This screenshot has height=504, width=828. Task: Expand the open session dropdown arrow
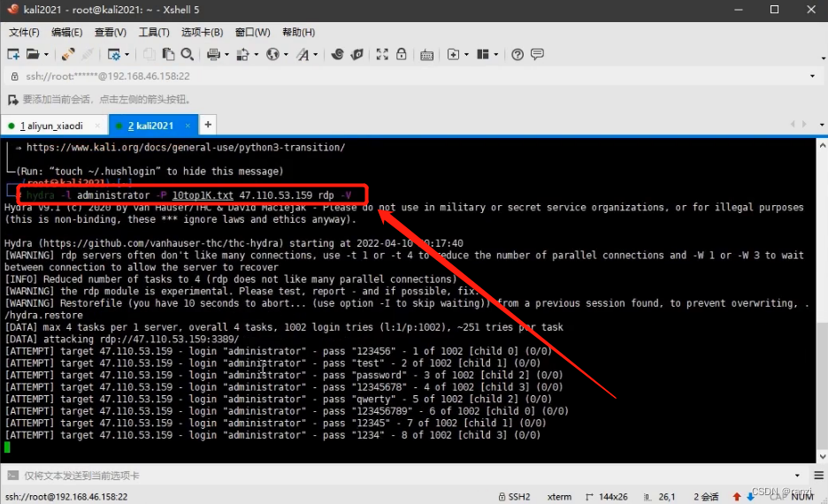pyautogui.click(x=47, y=54)
